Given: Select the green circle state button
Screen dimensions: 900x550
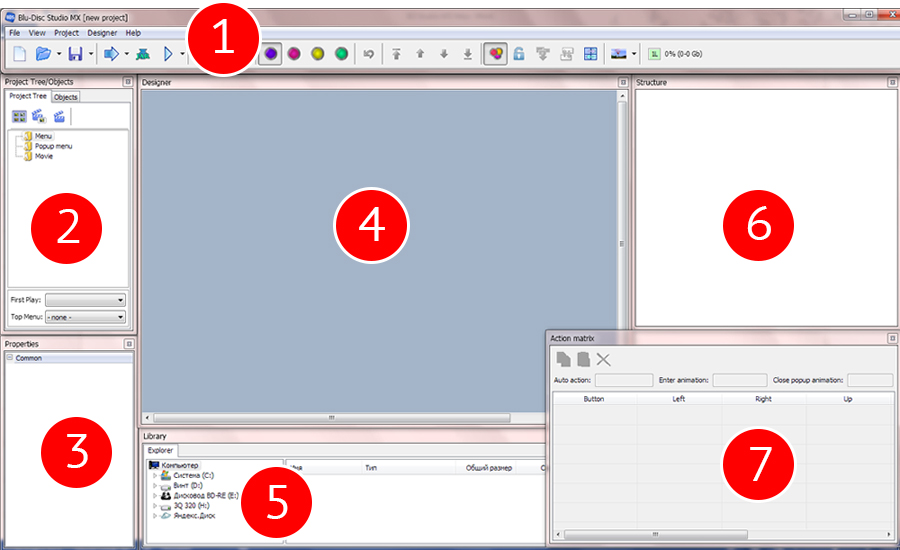Looking at the screenshot, I should pyautogui.click(x=342, y=54).
